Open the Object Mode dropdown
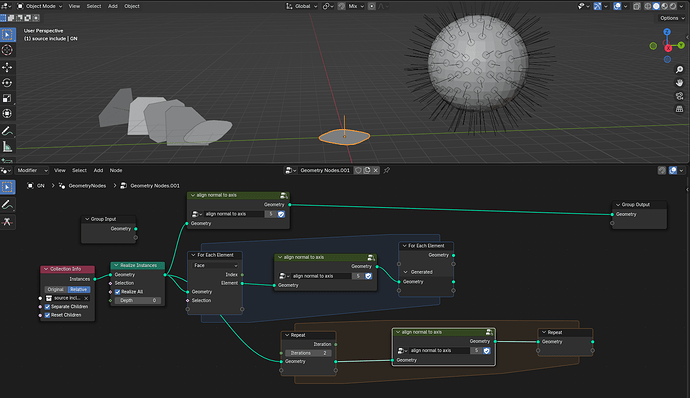 click(x=40, y=6)
